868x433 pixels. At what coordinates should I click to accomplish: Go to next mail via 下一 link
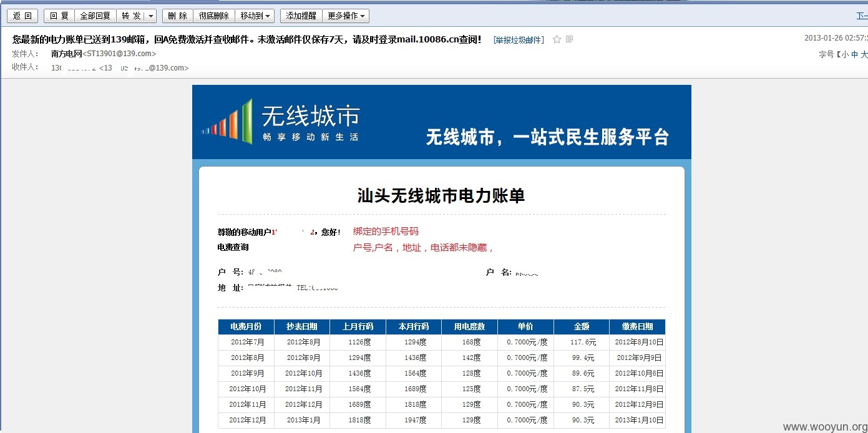pos(862,16)
